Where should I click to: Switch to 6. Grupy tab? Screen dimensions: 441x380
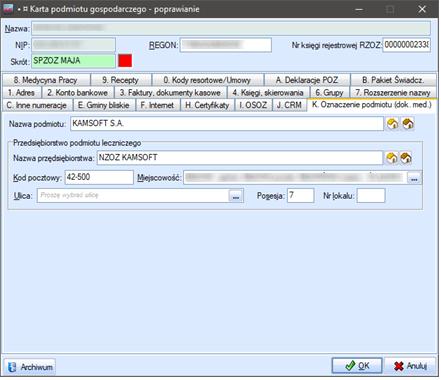click(x=329, y=93)
